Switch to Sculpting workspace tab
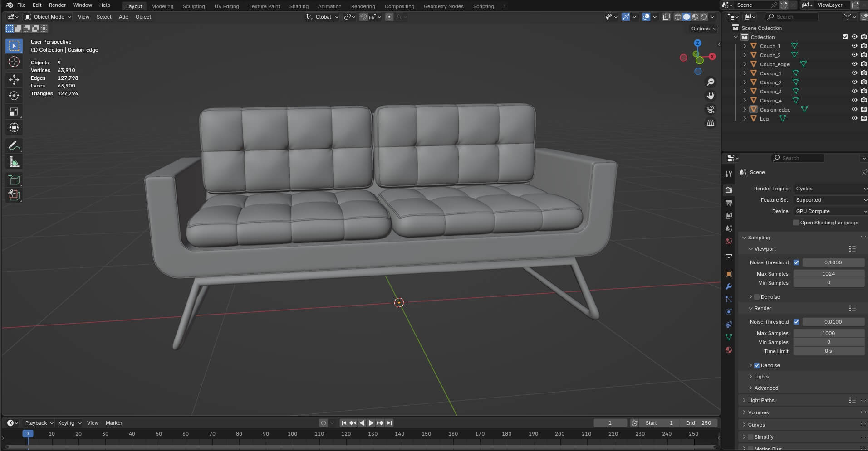The height and width of the screenshot is (451, 868). [x=194, y=6]
